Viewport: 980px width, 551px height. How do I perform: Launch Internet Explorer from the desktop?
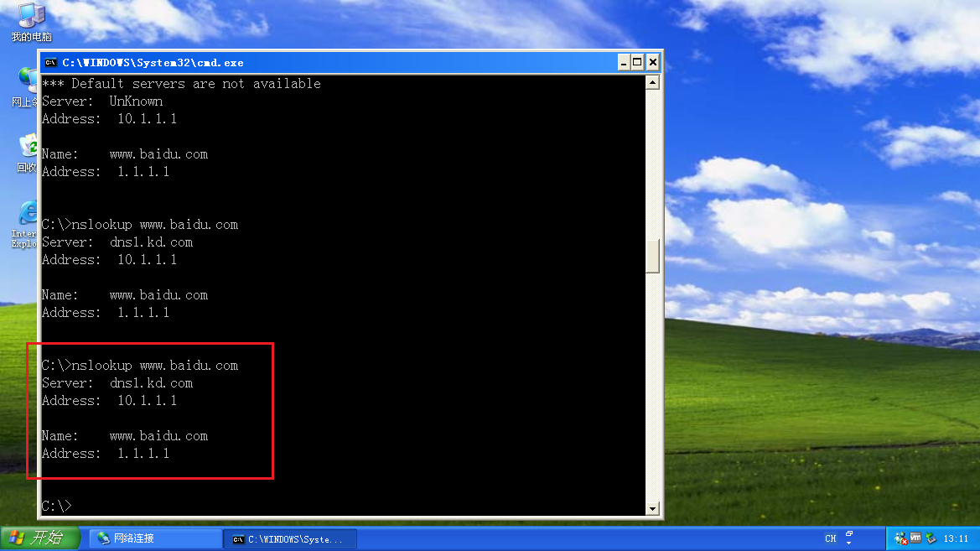(x=24, y=224)
